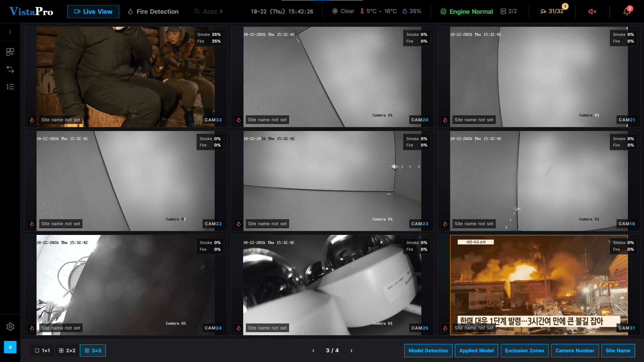This screenshot has width=644, height=362.
Task: Go to the previous camera page
Action: click(313, 350)
